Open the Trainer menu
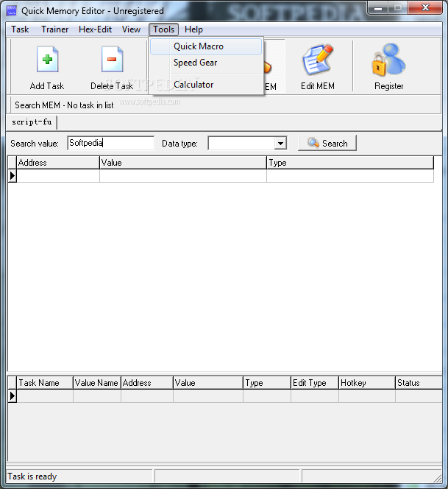This screenshot has height=489, width=448. [x=55, y=29]
